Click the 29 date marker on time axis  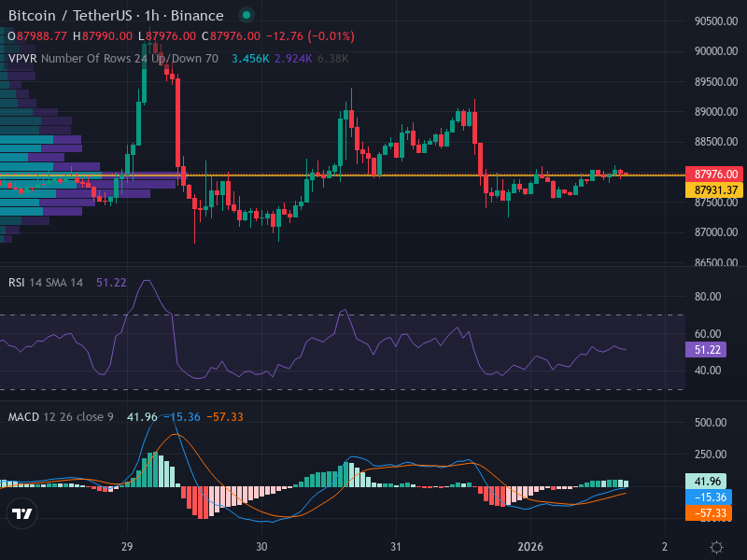click(128, 546)
